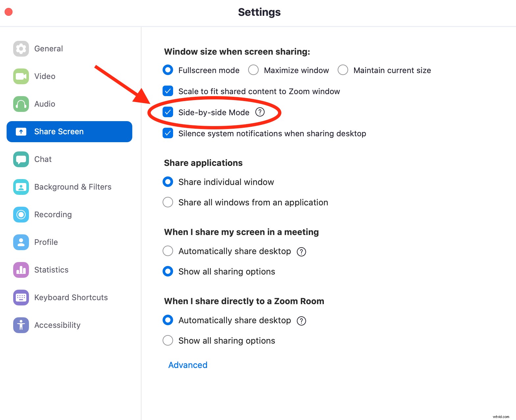The height and width of the screenshot is (420, 516).
Task: Click the Side-by-side Mode help icon
Action: 260,112
